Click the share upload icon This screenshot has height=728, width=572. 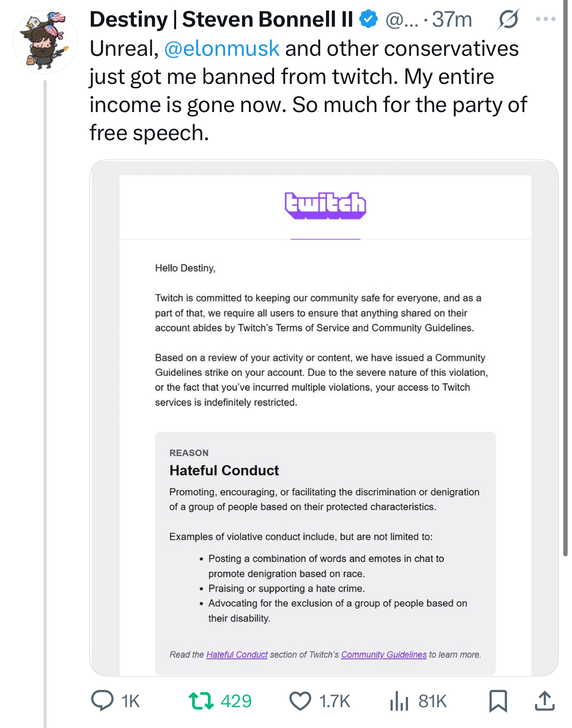click(544, 701)
